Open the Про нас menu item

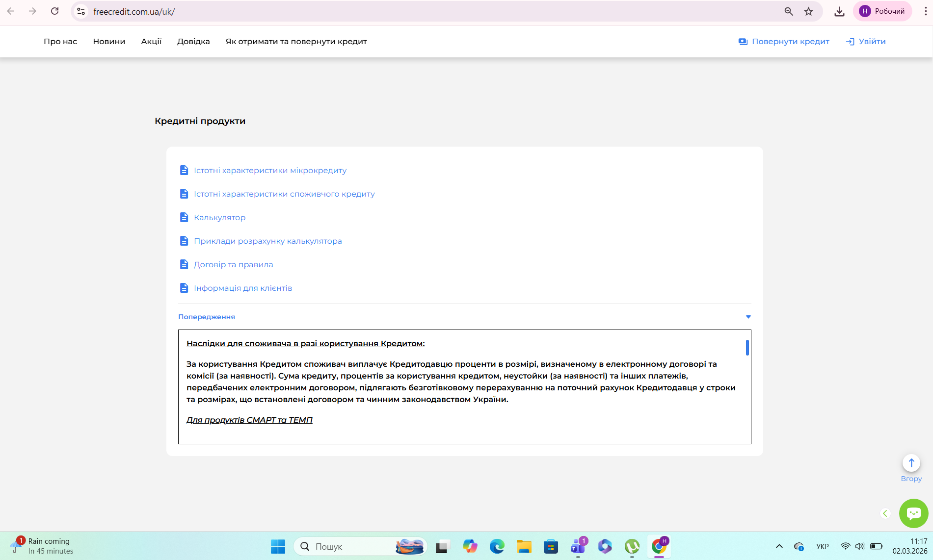pyautogui.click(x=60, y=42)
